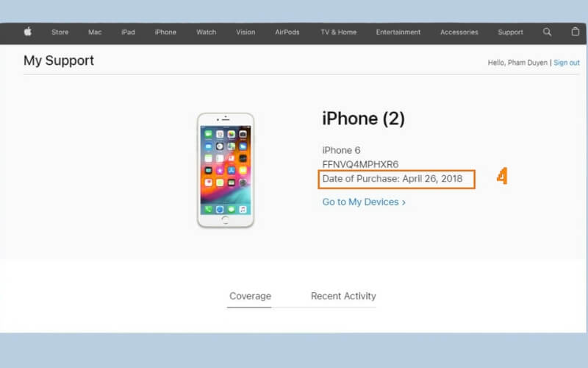This screenshot has width=588, height=368.
Task: Switch to the Recent Activity tab
Action: 343,297
